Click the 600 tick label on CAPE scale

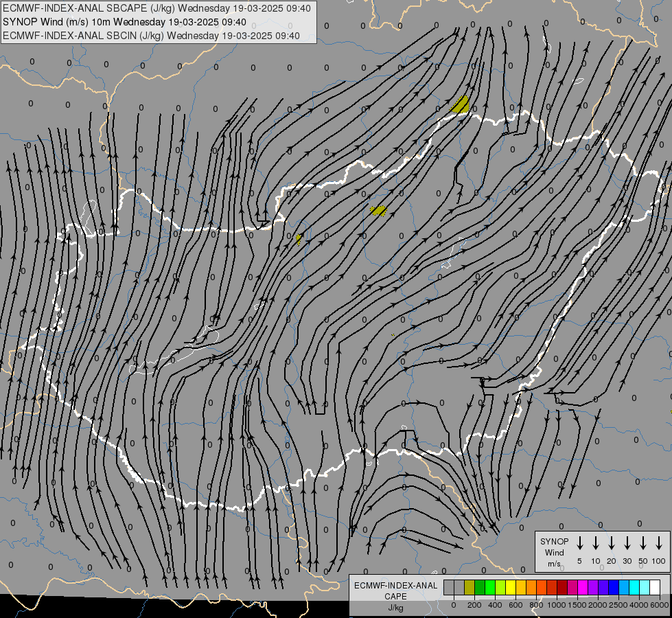pyautogui.click(x=515, y=605)
